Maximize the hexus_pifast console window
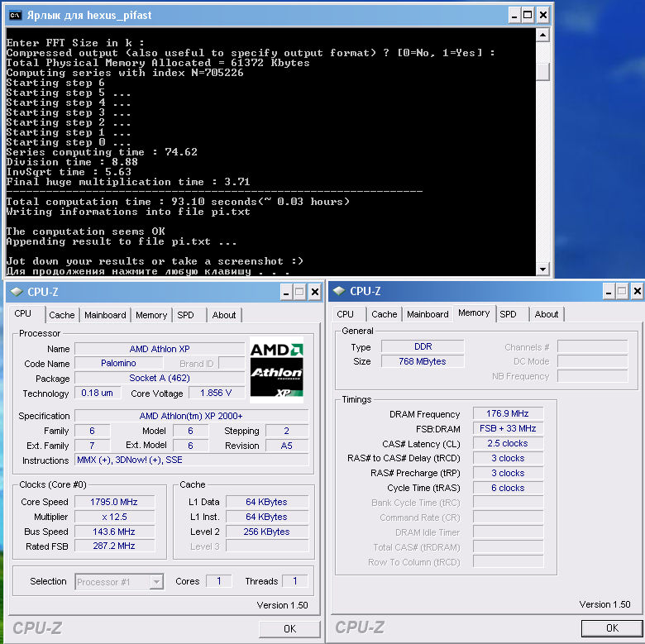645x644 pixels. coord(528,16)
